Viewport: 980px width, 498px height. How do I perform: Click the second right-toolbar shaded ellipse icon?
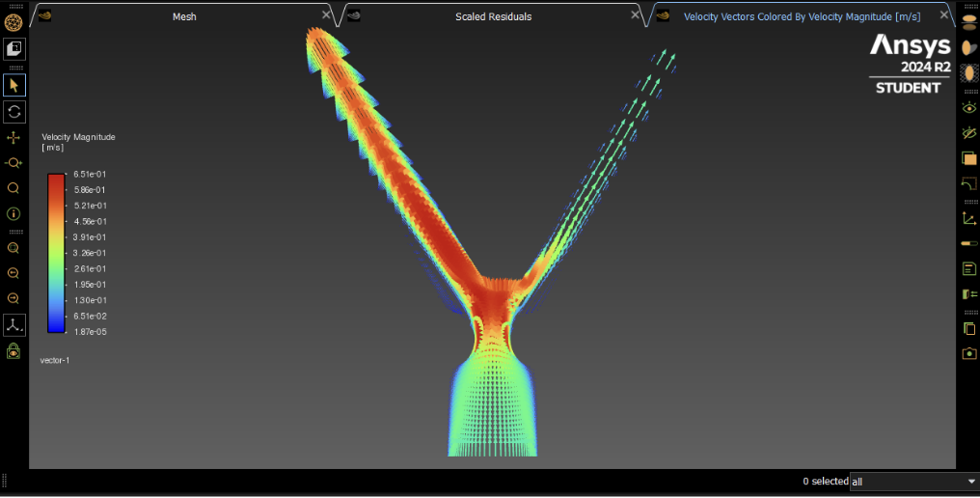point(969,47)
